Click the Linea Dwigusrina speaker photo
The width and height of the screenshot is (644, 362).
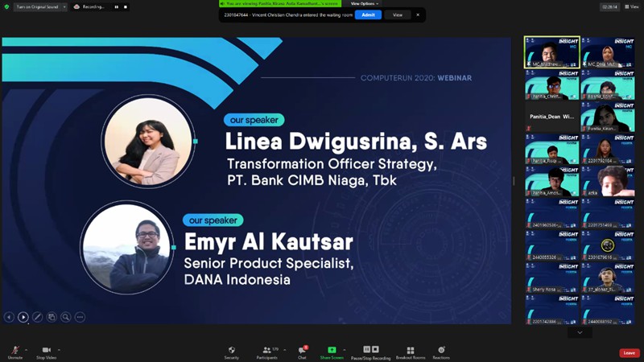[148, 142]
